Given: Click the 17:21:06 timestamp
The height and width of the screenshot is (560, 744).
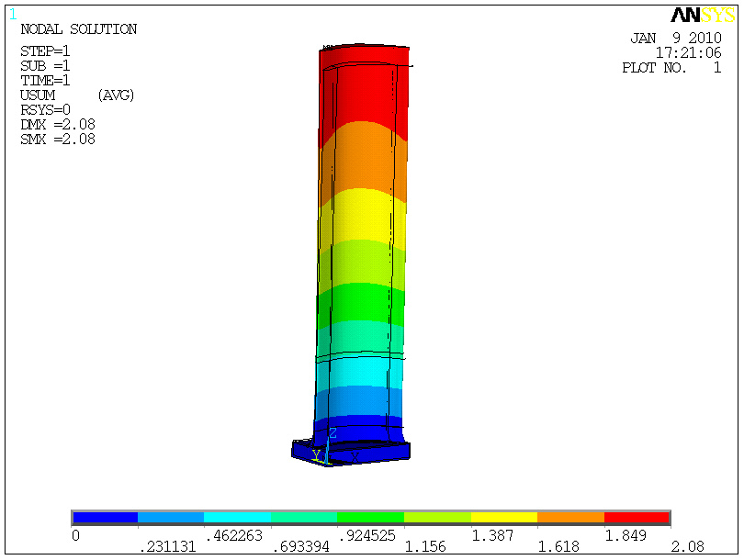Looking at the screenshot, I should 689,52.
